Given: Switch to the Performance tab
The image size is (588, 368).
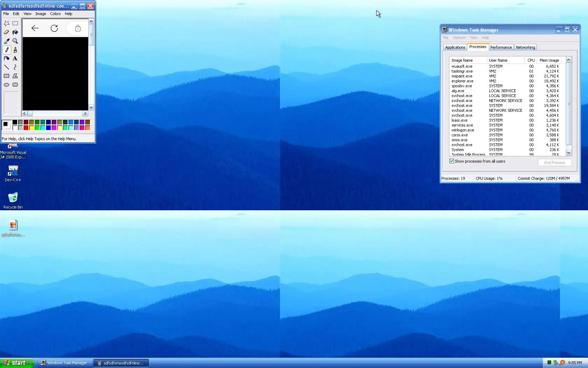Looking at the screenshot, I should (x=501, y=47).
